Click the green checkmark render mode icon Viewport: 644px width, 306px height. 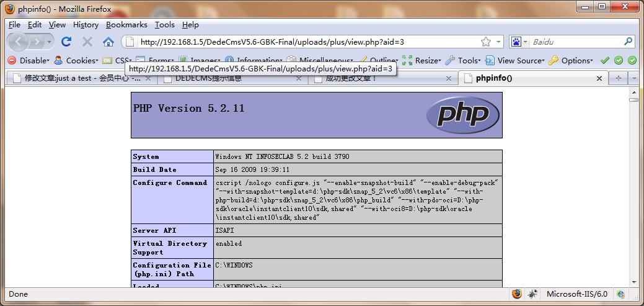click(604, 60)
